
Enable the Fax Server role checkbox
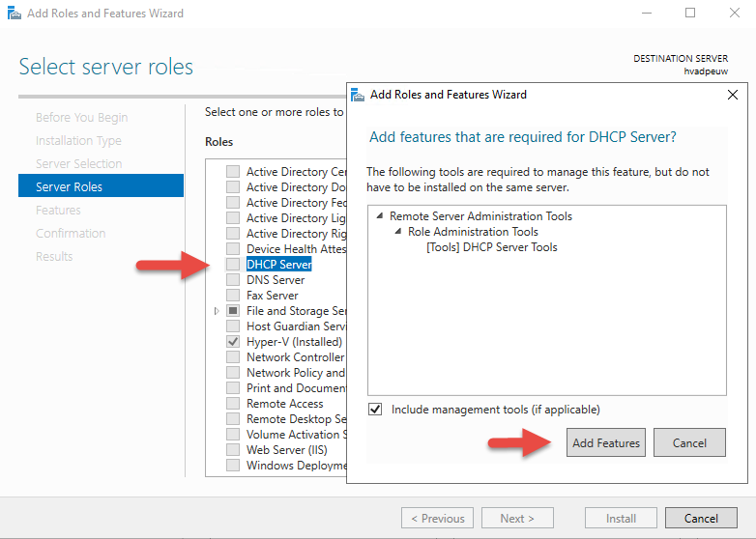pyautogui.click(x=233, y=296)
